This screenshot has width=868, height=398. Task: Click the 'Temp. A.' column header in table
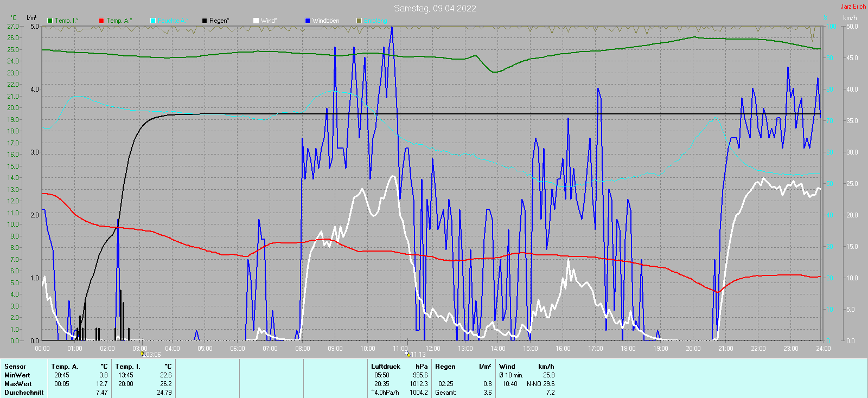(x=65, y=367)
